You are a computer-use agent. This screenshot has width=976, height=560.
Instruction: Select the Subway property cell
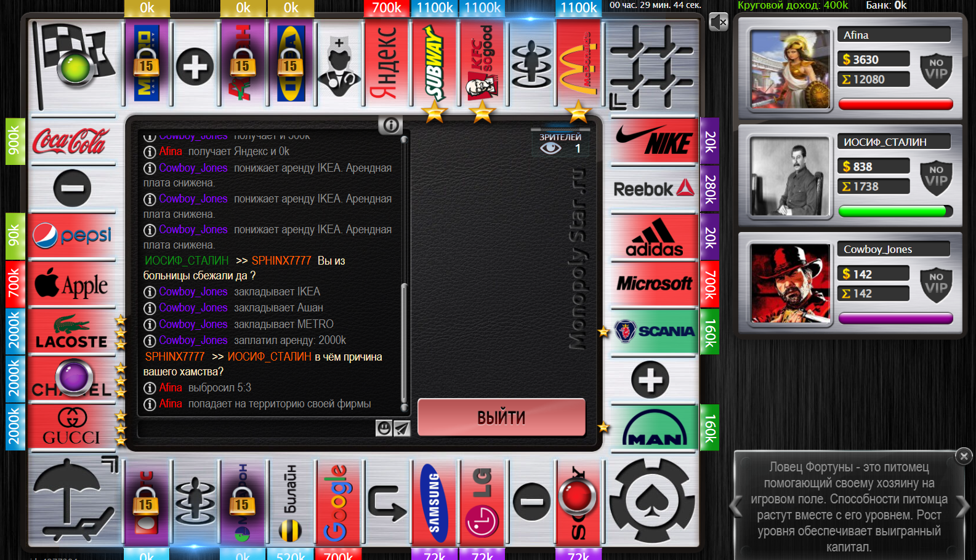click(x=435, y=63)
